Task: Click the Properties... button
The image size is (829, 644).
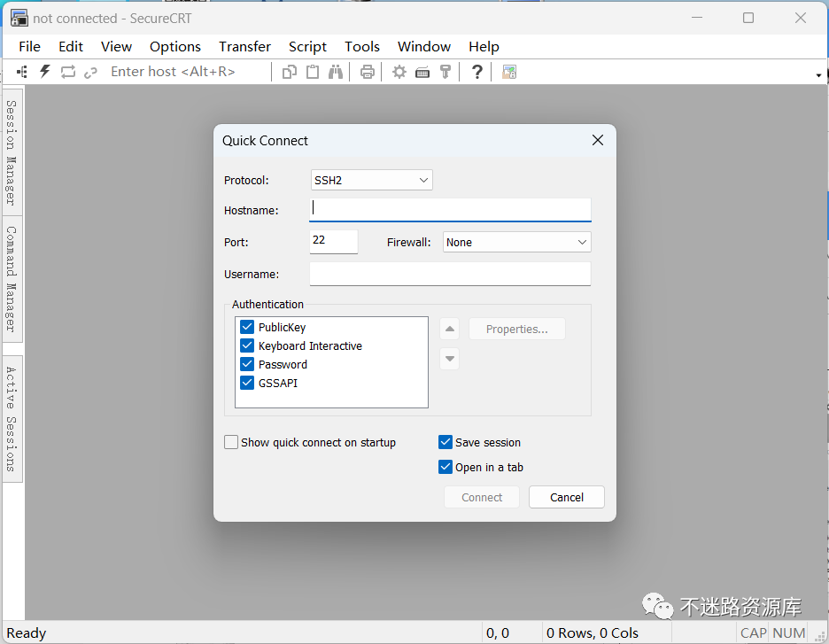Action: tap(516, 329)
